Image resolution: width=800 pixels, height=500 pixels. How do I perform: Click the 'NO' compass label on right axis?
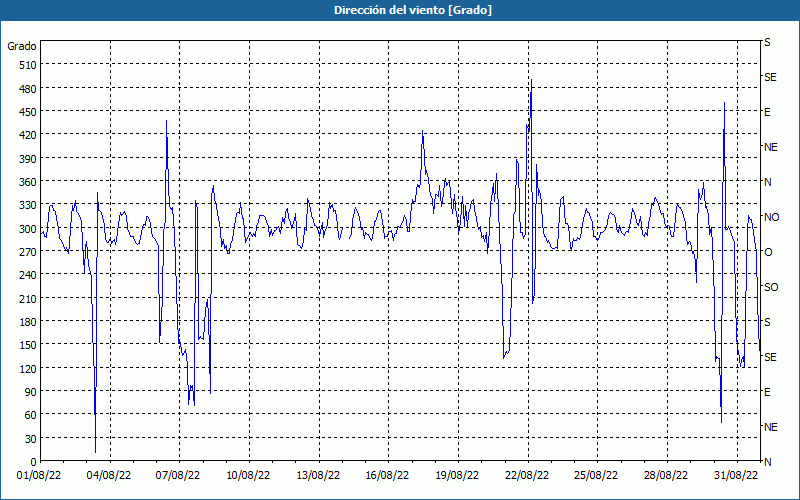point(772,217)
